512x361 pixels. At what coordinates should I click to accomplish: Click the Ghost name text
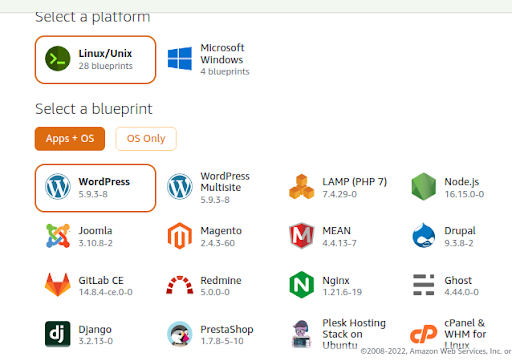point(458,280)
